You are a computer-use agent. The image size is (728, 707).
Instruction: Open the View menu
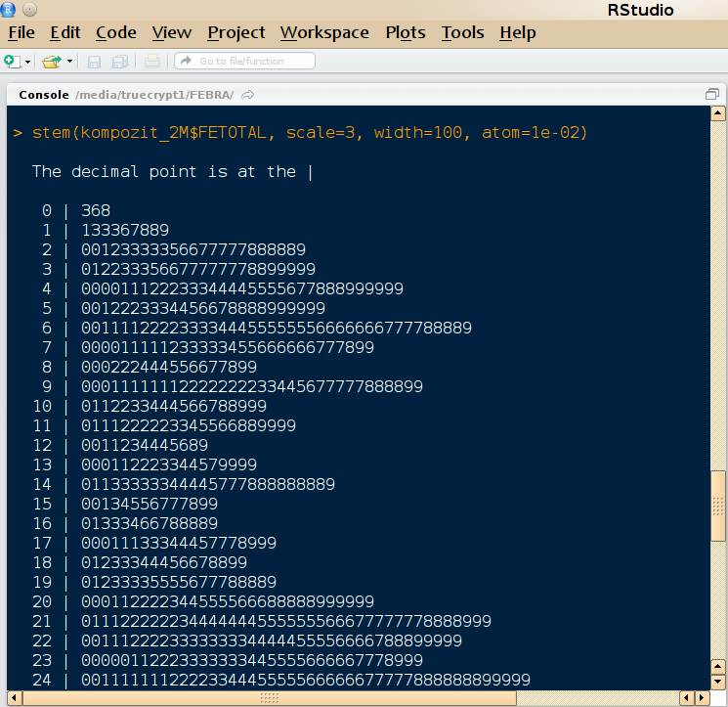click(x=171, y=32)
